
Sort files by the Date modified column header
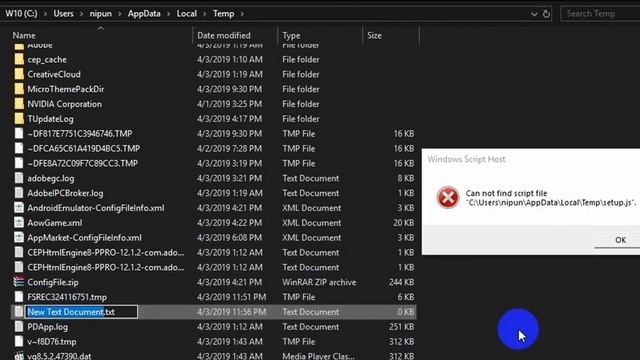point(224,36)
